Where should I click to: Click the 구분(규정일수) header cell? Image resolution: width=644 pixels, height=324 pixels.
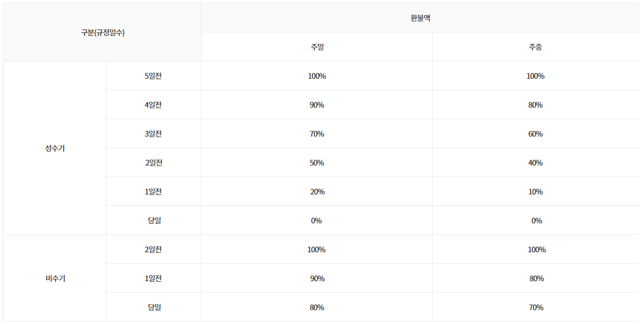click(x=102, y=32)
